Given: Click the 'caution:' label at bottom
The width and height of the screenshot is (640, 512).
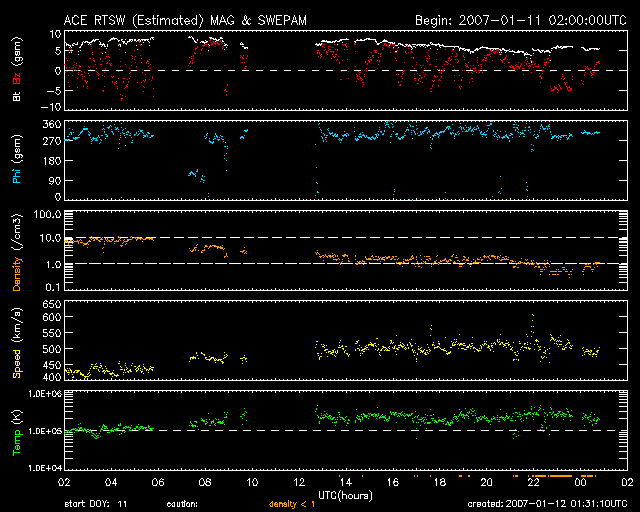Looking at the screenshot, I should (x=182, y=503).
